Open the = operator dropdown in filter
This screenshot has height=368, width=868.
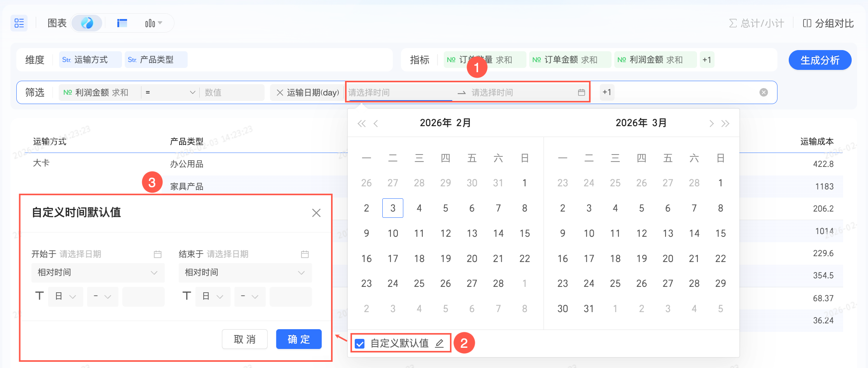pos(170,92)
